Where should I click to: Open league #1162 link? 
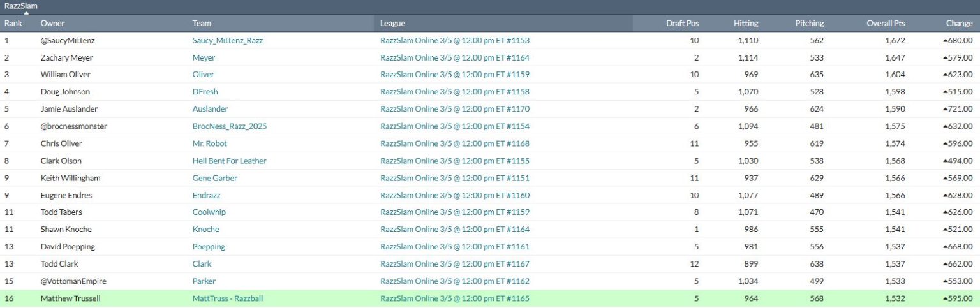tap(455, 281)
